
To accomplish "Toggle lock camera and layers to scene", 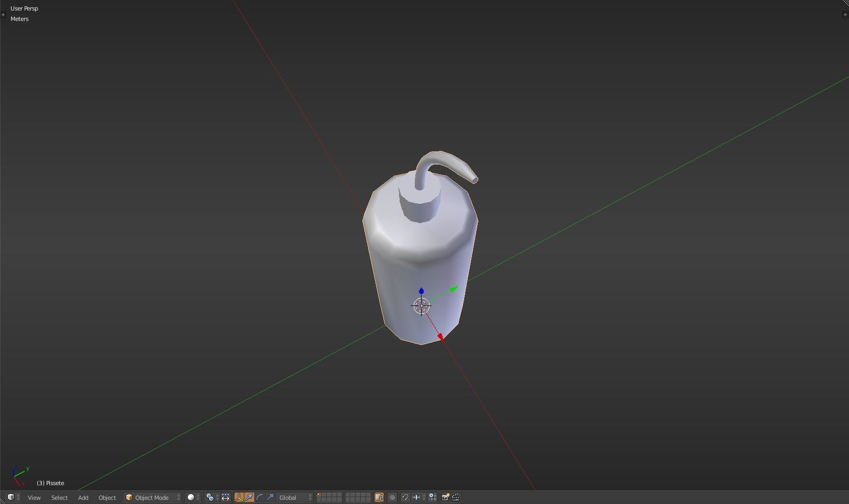I will [379, 497].
